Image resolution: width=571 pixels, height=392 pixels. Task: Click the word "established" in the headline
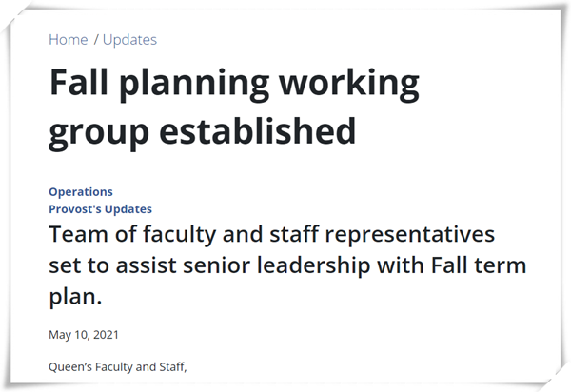coord(258,130)
